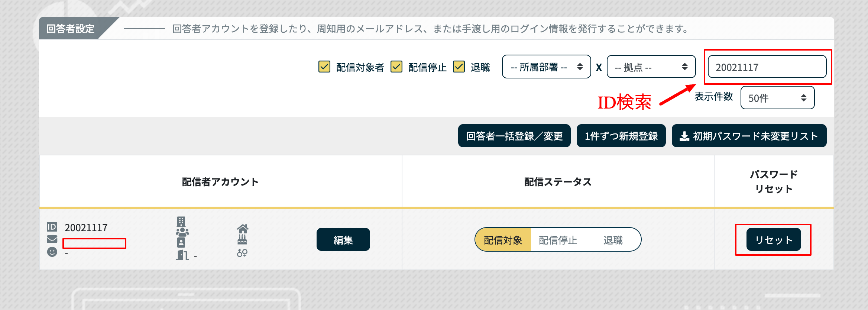The width and height of the screenshot is (868, 310).
Task: Click the ID badge icon
Action: coord(52,227)
